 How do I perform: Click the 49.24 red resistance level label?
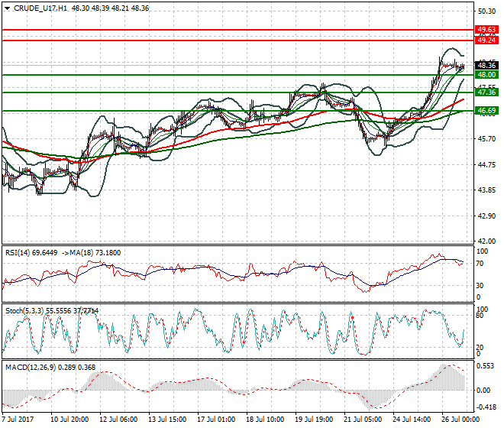click(x=486, y=41)
